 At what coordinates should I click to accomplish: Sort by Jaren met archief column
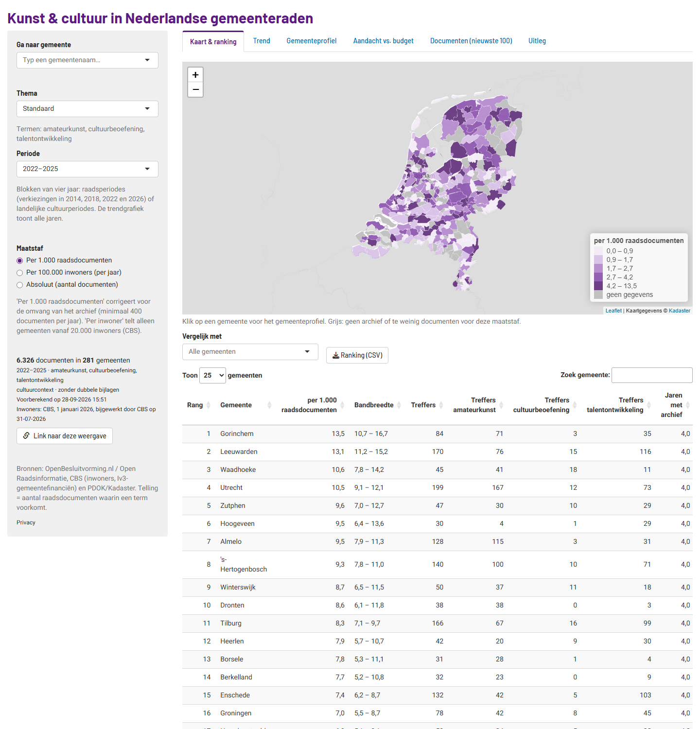675,405
